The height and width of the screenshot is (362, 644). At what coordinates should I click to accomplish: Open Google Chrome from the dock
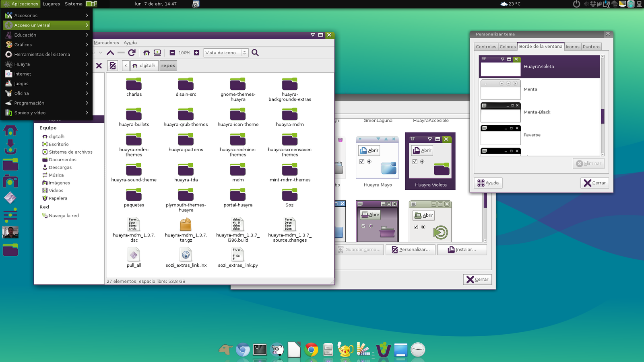point(311,350)
